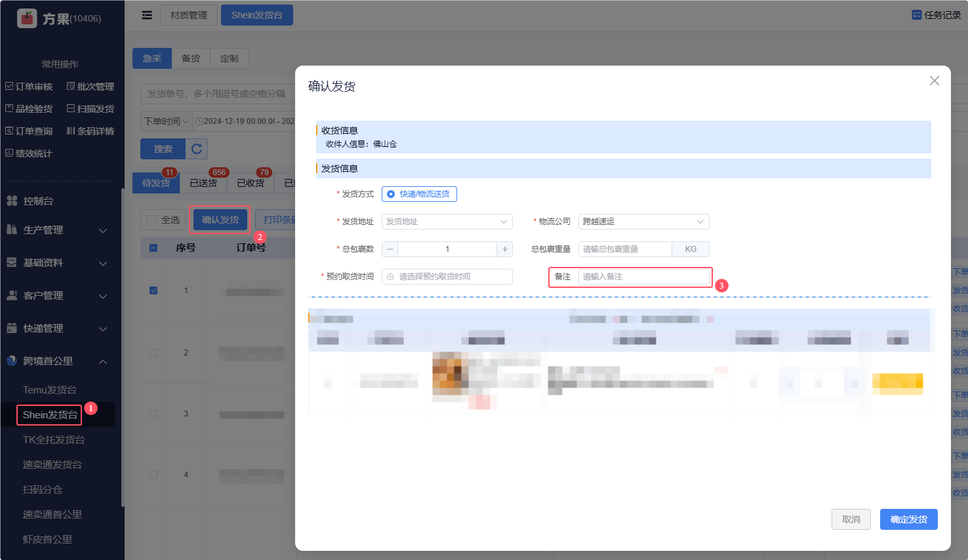Click the minus icon to decrease 总包裹数

[x=390, y=249]
